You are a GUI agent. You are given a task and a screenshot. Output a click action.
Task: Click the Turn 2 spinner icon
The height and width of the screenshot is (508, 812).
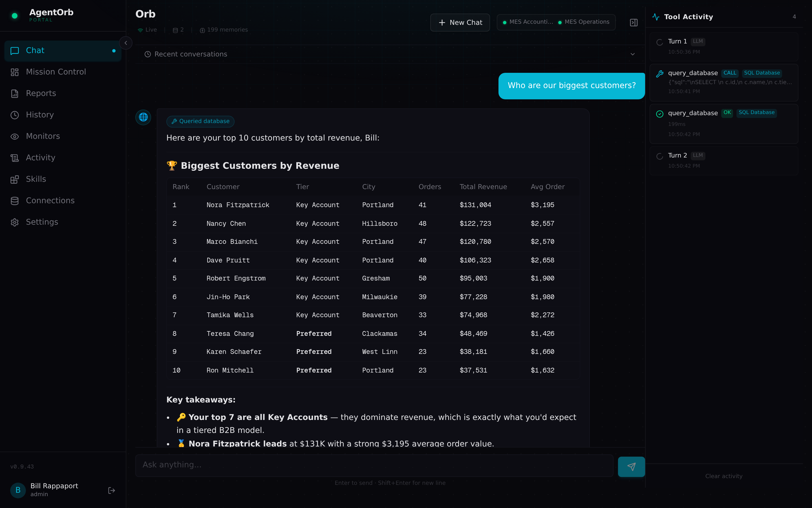(660, 156)
